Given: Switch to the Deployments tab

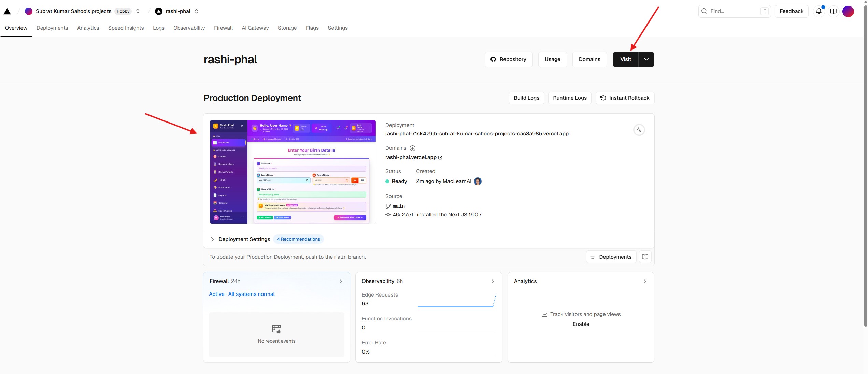Looking at the screenshot, I should [52, 28].
